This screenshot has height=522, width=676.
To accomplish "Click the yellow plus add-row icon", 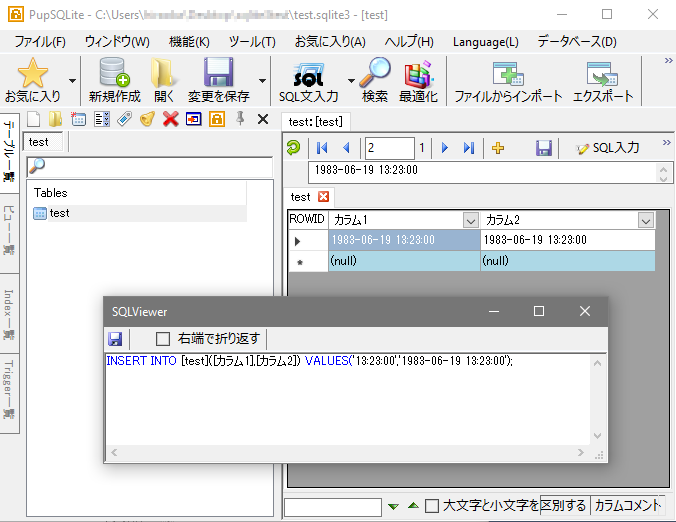I will 498,148.
